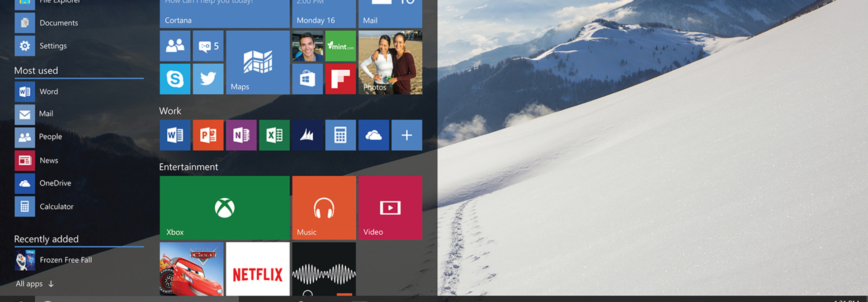Screen dimensions: 868x302
Task: Open the Excel tile
Action: (274, 135)
